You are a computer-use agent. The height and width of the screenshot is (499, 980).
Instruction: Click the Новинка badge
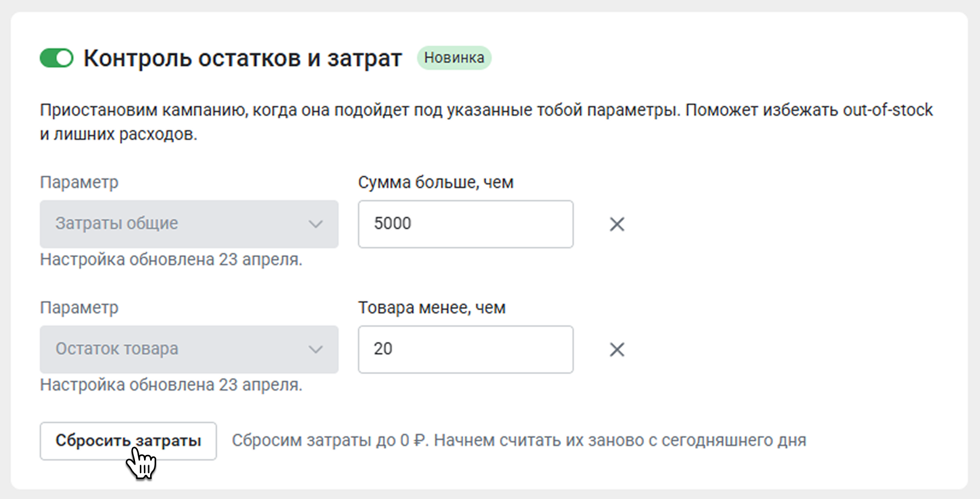tap(454, 58)
